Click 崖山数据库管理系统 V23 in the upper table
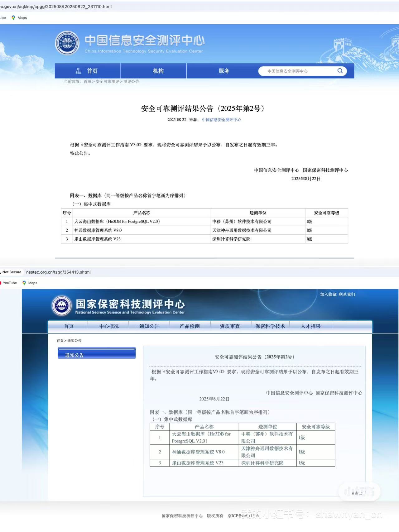Screen dimensions: 399x532 pos(97,239)
